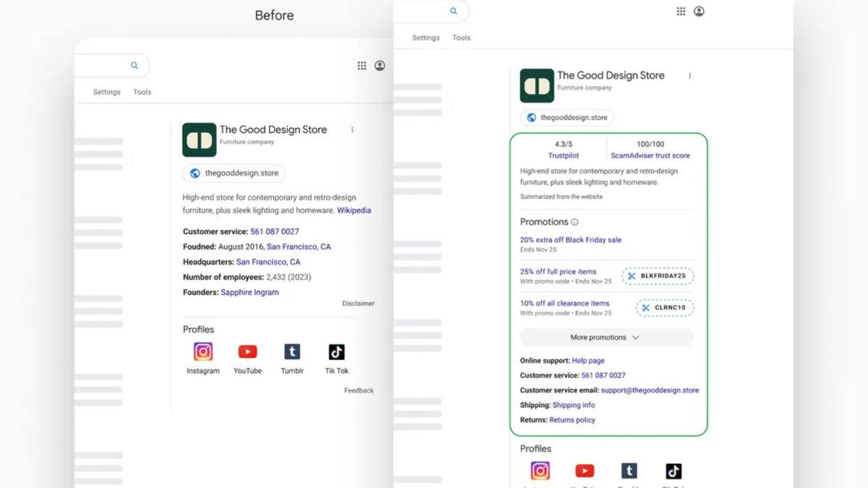Click the info icon beside Promotions
The image size is (868, 488).
tap(575, 222)
